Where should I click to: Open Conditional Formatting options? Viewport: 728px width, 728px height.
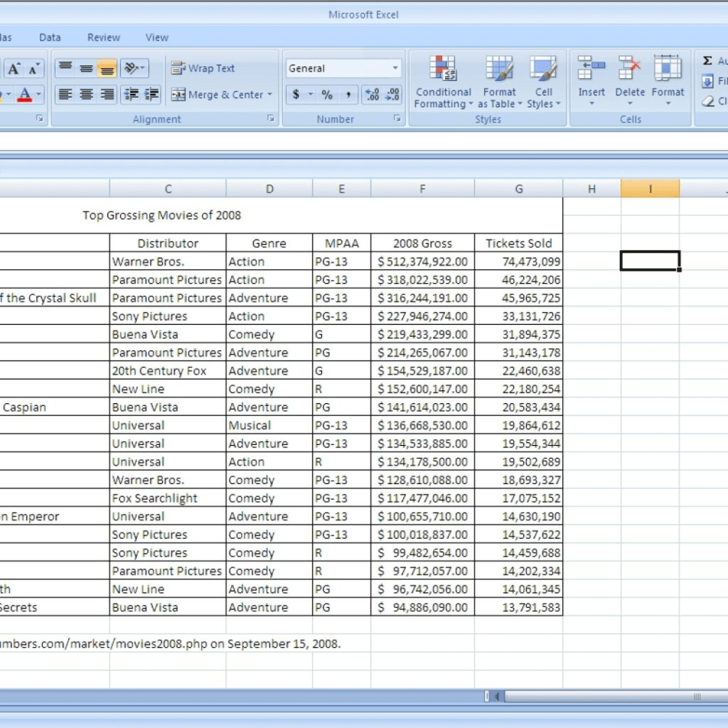click(x=443, y=83)
